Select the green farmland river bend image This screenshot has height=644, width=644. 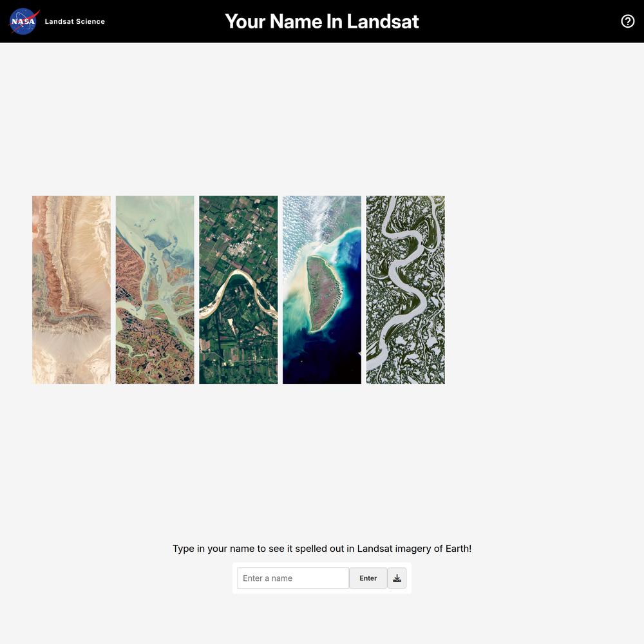[x=238, y=290]
